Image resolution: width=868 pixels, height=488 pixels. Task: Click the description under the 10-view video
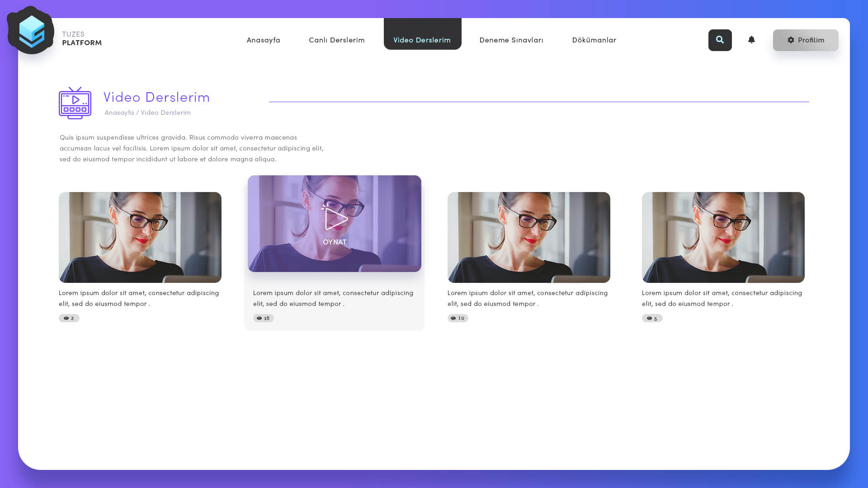[x=528, y=298]
